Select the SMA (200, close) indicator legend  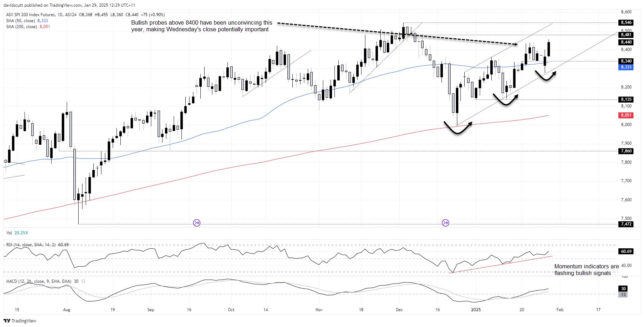(28, 27)
